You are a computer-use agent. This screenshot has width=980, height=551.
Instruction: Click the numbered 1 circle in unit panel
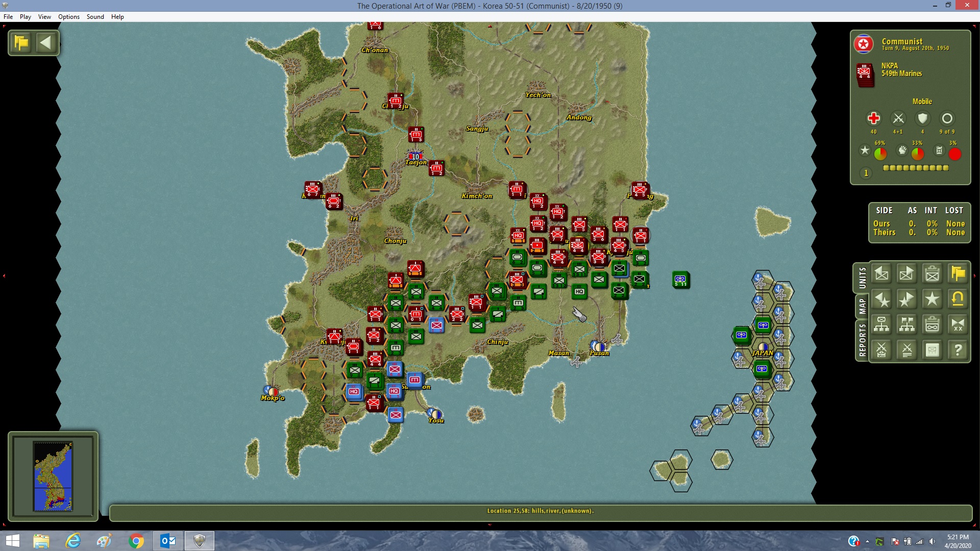[x=866, y=173]
